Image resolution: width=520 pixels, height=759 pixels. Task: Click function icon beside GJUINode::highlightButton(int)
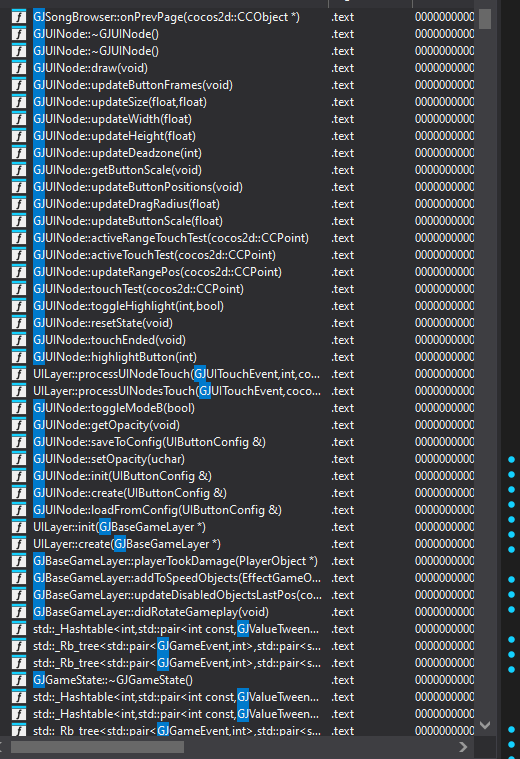18,357
